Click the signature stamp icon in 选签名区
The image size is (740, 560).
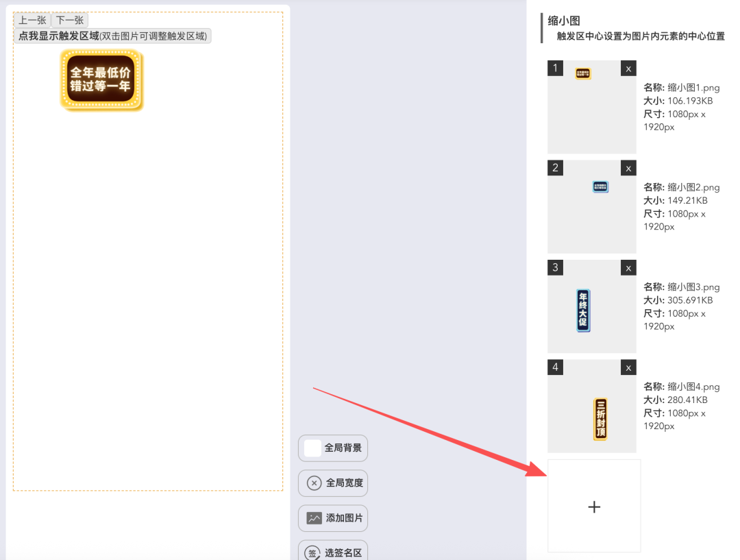312,553
